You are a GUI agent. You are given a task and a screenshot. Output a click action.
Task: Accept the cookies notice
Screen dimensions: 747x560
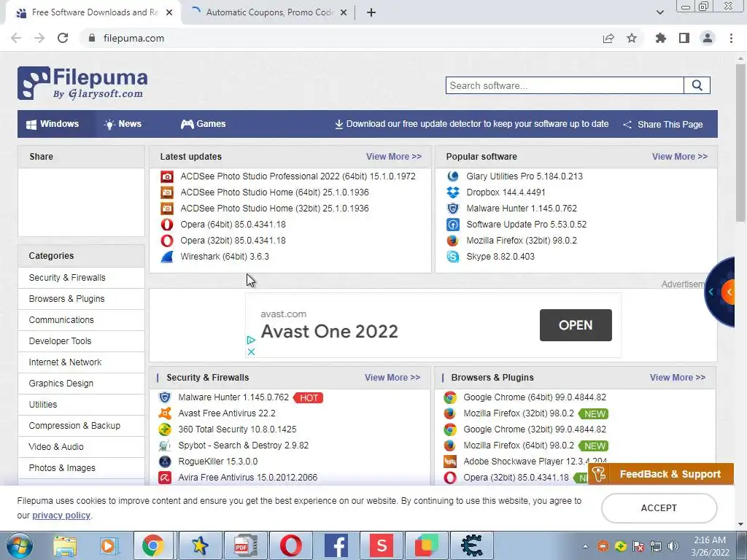click(x=659, y=508)
